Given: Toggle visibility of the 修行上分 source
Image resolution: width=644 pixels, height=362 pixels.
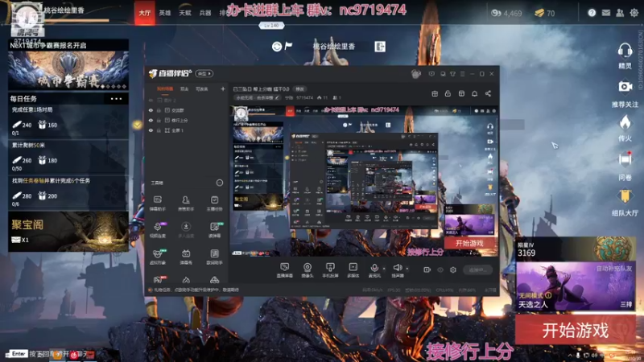Looking at the screenshot, I should coord(151,120).
